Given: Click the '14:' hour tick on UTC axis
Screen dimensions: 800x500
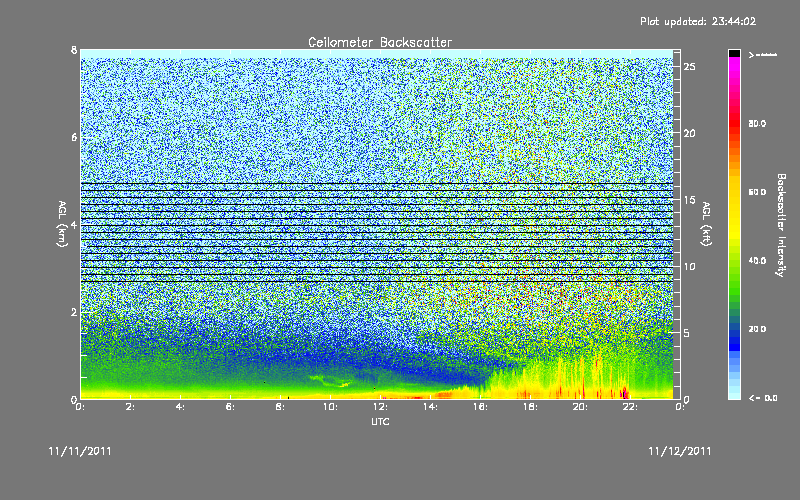Looking at the screenshot, I should (x=431, y=407).
